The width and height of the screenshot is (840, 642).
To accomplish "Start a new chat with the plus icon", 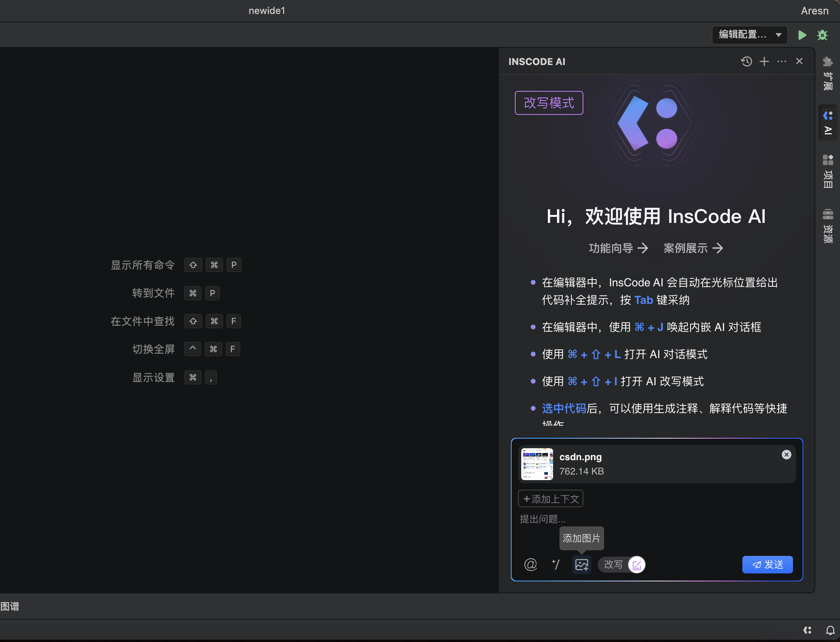I will tap(764, 61).
